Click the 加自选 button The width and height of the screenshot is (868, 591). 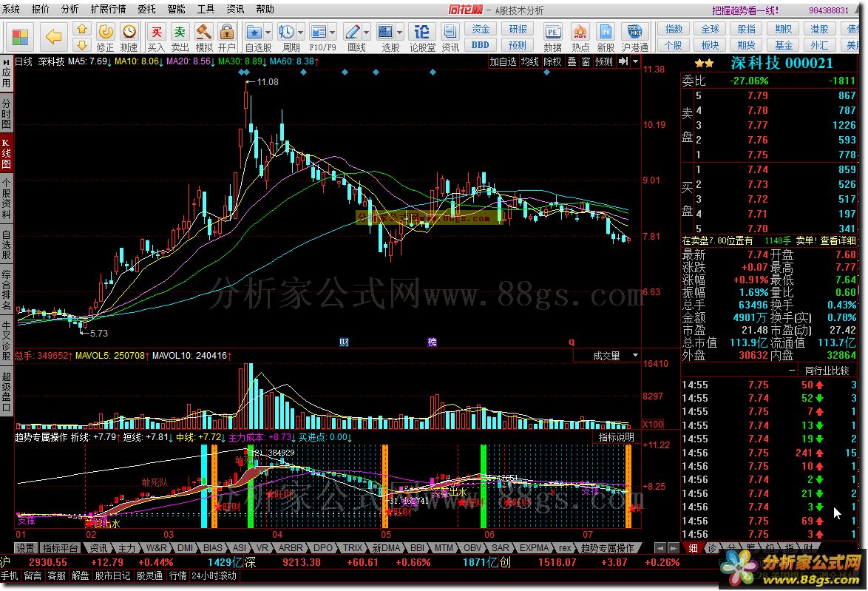tap(503, 61)
